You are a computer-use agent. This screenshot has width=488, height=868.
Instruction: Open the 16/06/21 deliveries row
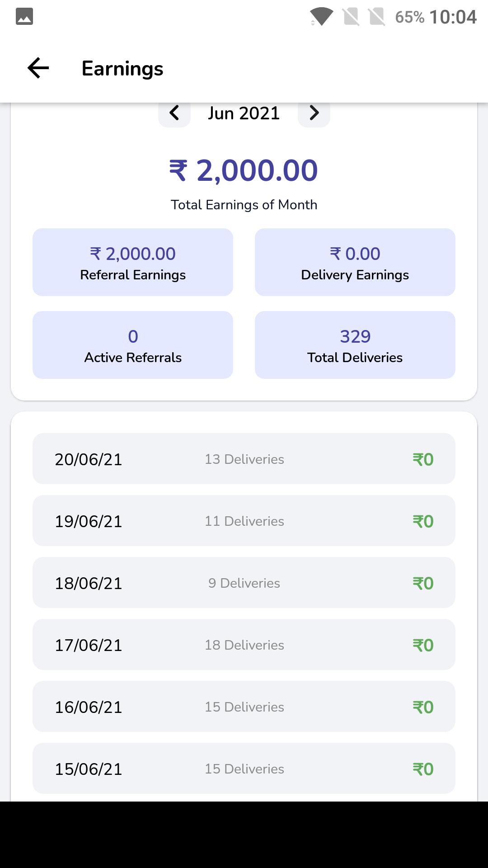click(x=244, y=707)
